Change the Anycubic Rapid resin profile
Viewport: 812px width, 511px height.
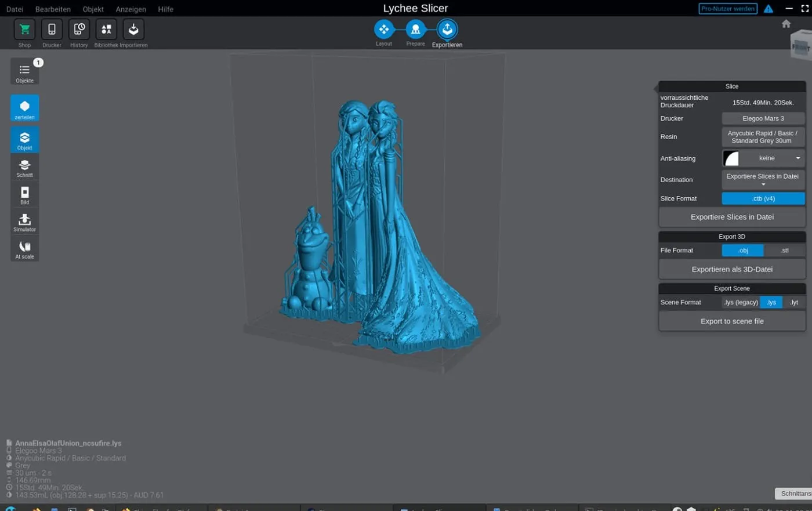point(763,137)
